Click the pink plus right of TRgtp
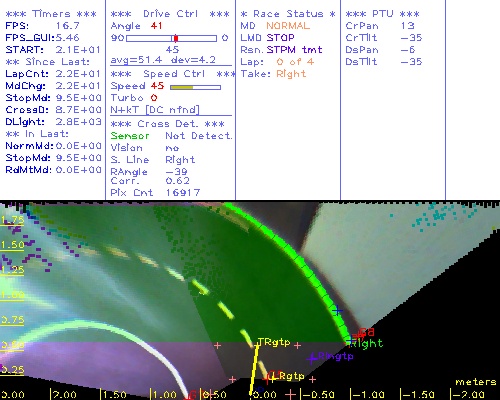 (297, 346)
